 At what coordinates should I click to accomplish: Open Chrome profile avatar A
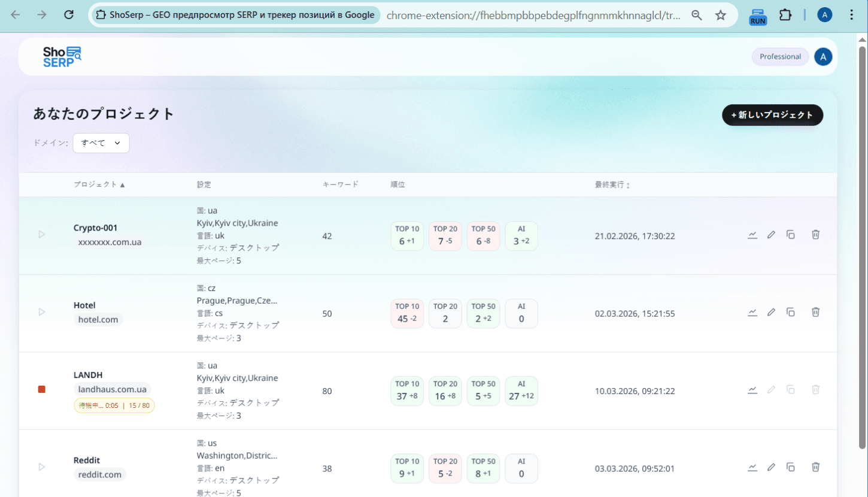[824, 16]
